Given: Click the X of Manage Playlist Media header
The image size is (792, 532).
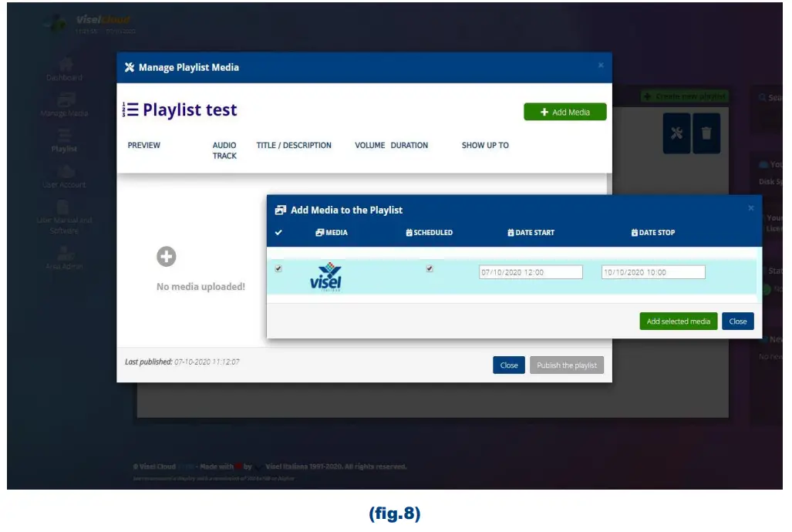Looking at the screenshot, I should [601, 66].
